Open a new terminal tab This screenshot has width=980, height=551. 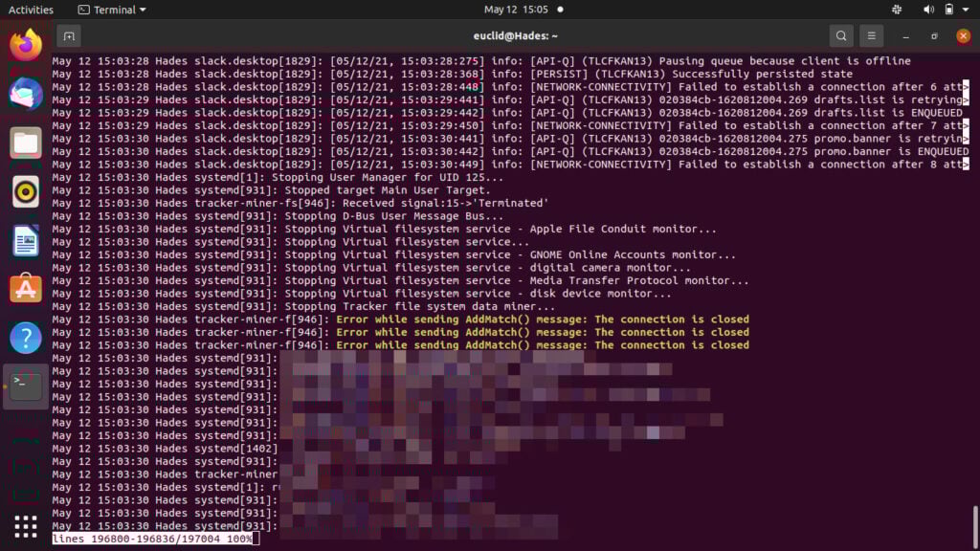tap(69, 36)
